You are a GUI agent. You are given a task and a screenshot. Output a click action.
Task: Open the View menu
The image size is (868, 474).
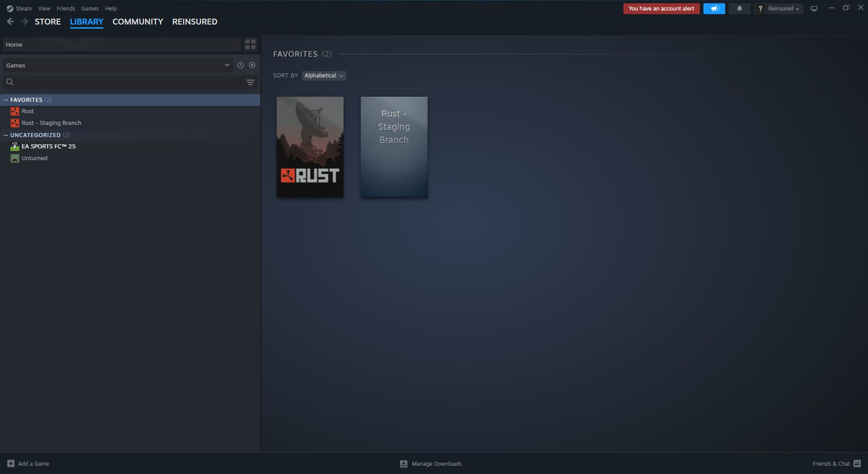pyautogui.click(x=44, y=9)
